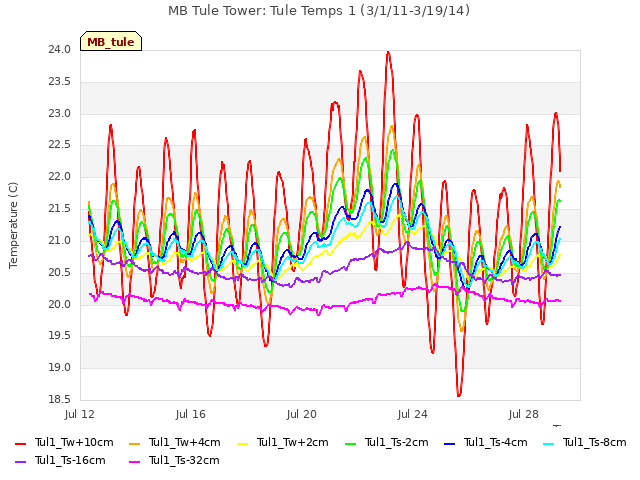The image size is (640, 480).
Task: Click the MB_tule label box
Action: pyautogui.click(x=111, y=41)
